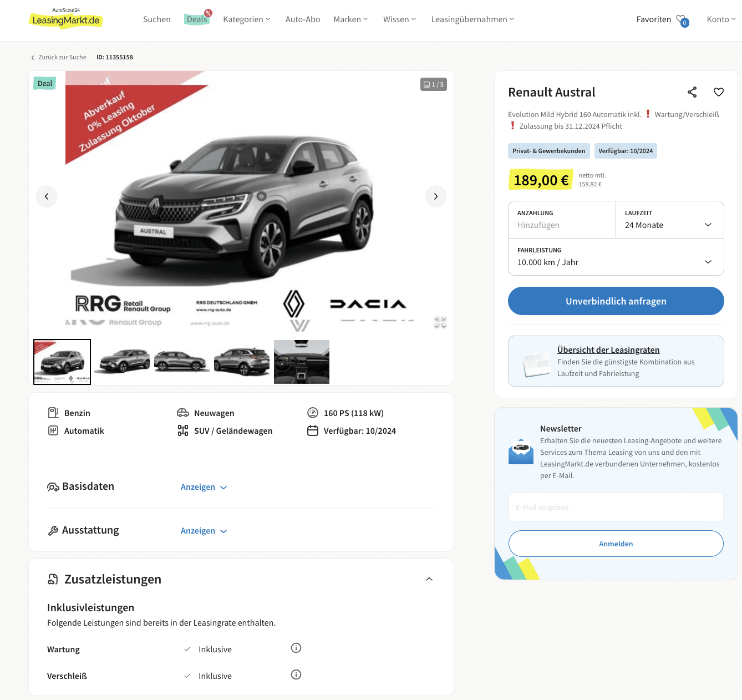
Task: Click the Verfügbar: 10/2024 tag
Action: [626, 151]
